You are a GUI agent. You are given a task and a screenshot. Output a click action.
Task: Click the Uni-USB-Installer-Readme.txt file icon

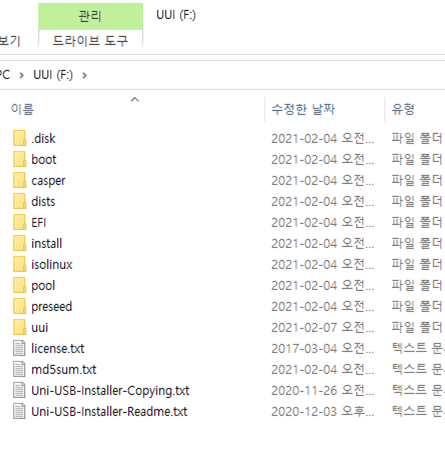pyautogui.click(x=19, y=411)
